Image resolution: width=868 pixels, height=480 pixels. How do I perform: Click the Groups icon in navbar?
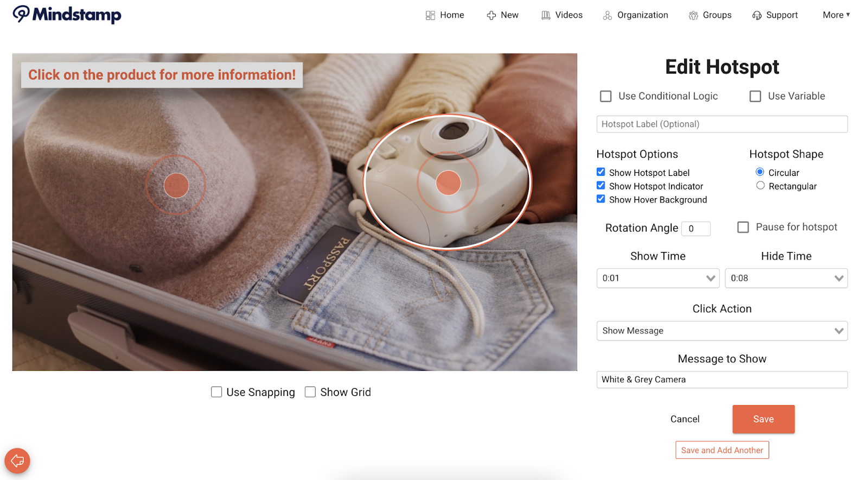693,15
